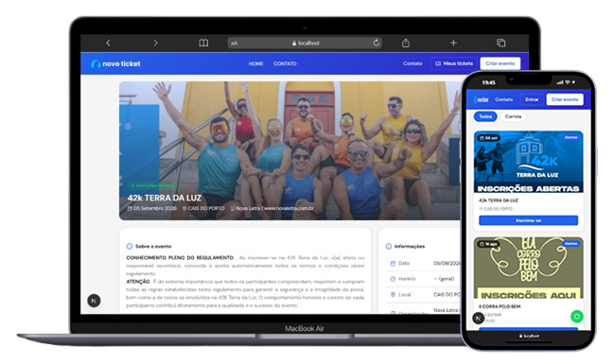Click the localhost address bar field
Screen dimensions: 613x364
tap(305, 43)
